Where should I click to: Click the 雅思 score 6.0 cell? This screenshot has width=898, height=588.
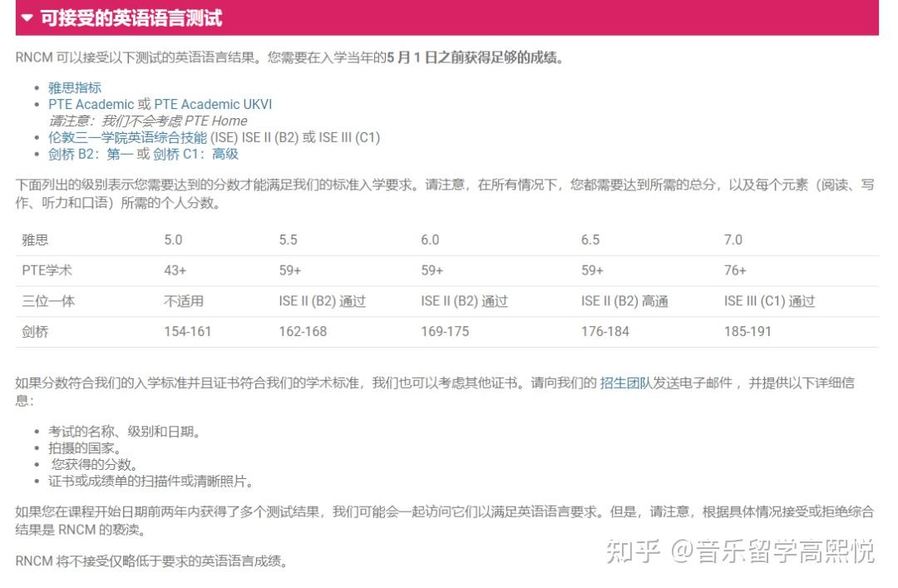tap(430, 240)
